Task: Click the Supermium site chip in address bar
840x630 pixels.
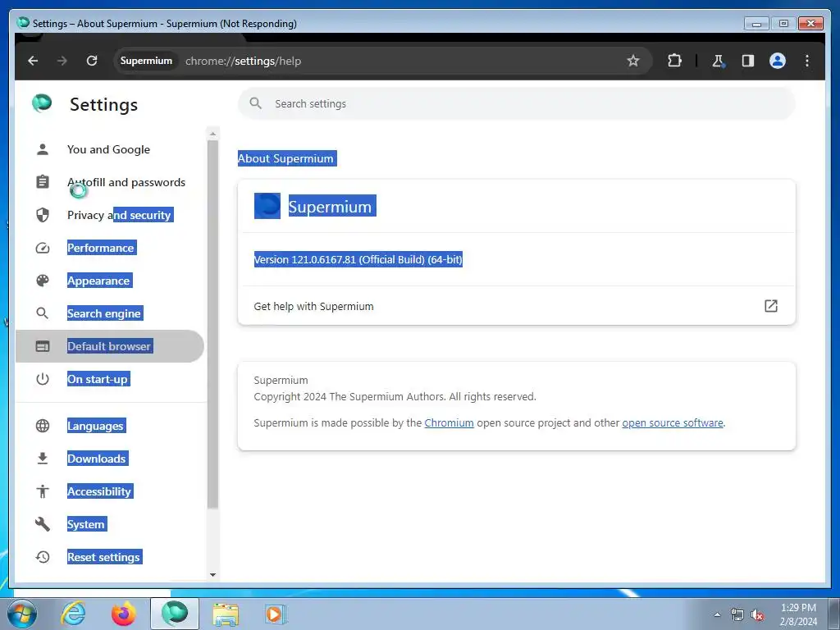Action: 146,61
